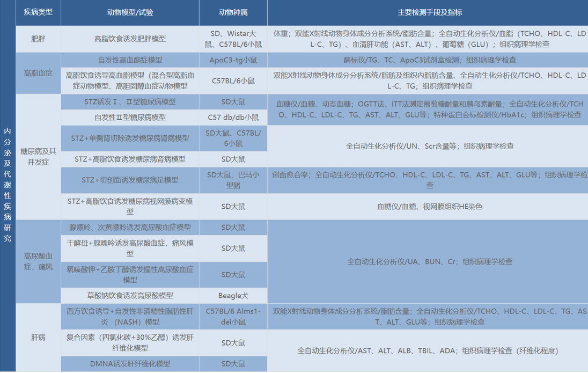588x373 pixels.
Task: Select the 自发性高血脂症模型 cell
Action: pos(130,60)
